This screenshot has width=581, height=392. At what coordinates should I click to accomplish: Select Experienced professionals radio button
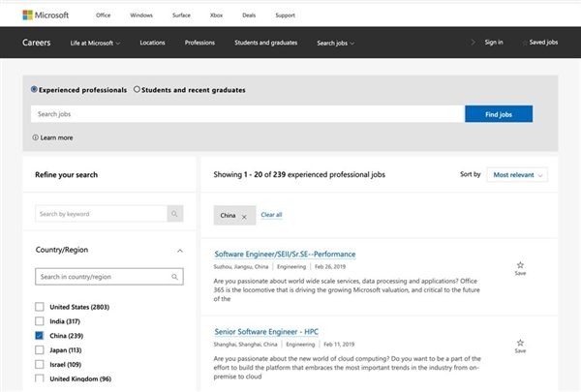point(35,90)
